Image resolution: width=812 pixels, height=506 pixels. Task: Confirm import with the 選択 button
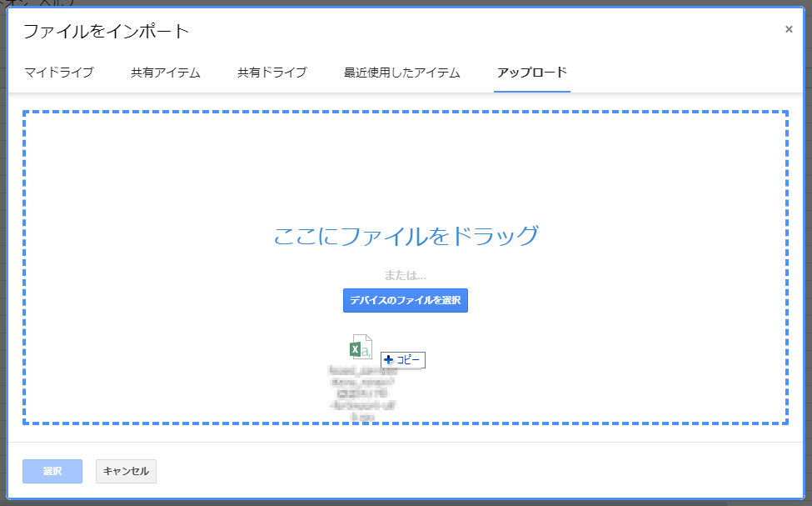tap(52, 471)
